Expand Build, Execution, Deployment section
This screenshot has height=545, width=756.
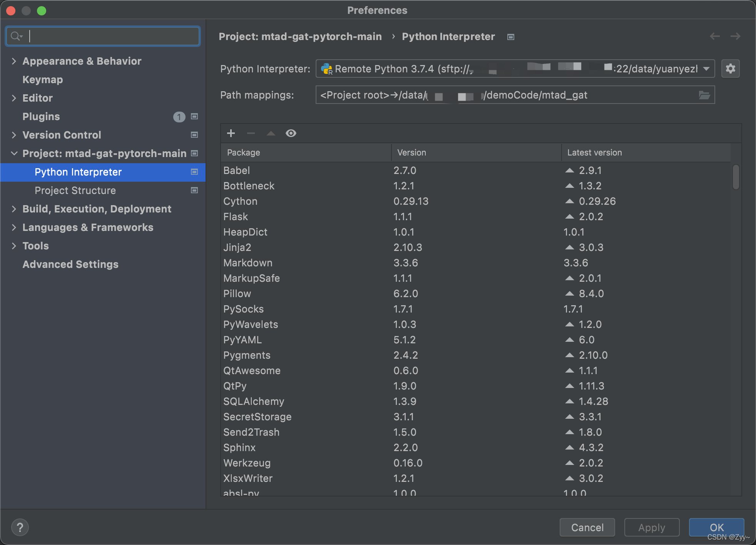(14, 209)
